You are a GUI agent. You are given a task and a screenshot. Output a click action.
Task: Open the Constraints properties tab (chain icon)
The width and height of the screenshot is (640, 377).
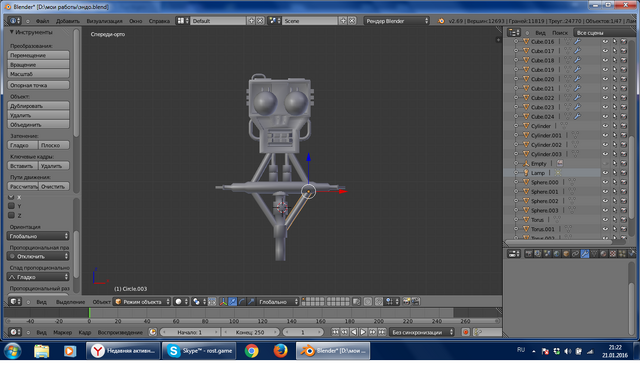[575, 254]
